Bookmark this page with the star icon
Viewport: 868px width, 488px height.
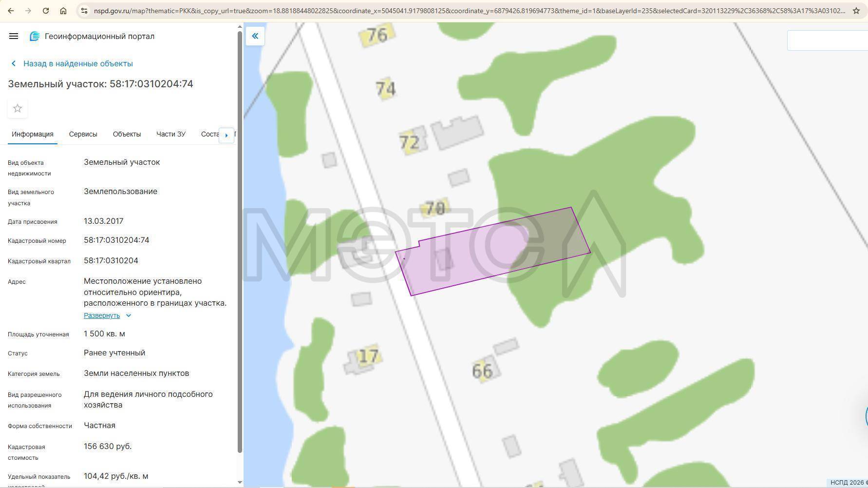856,11
